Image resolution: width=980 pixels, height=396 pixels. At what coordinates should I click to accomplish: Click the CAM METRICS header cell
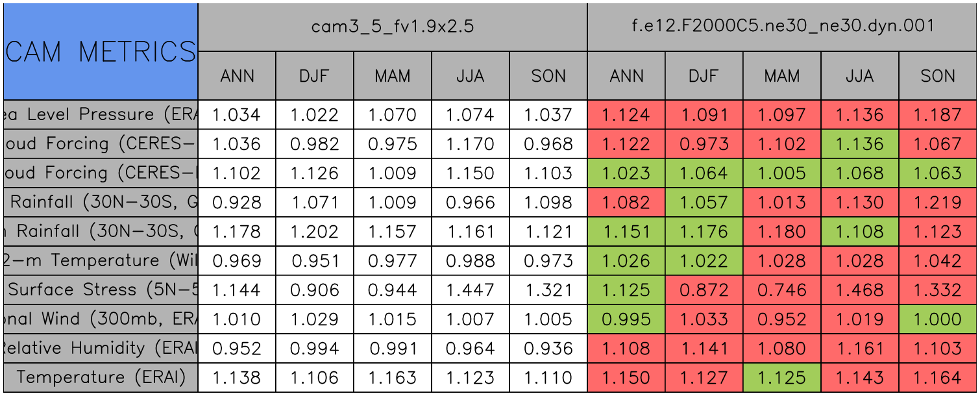pyautogui.click(x=101, y=51)
